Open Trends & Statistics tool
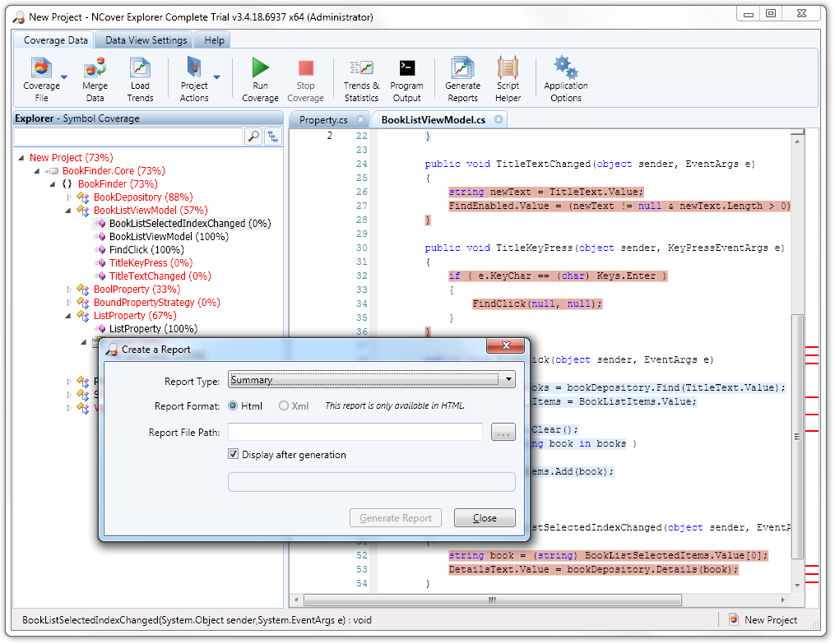 coord(361,68)
